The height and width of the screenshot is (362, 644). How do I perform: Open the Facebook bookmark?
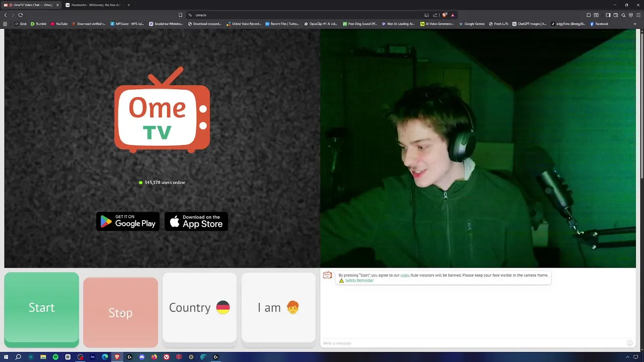(599, 24)
